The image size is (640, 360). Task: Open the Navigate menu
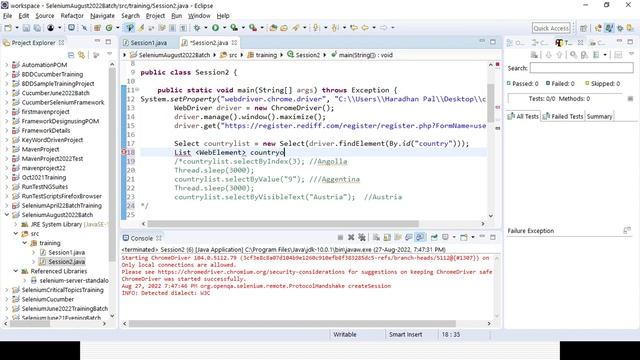point(102,16)
